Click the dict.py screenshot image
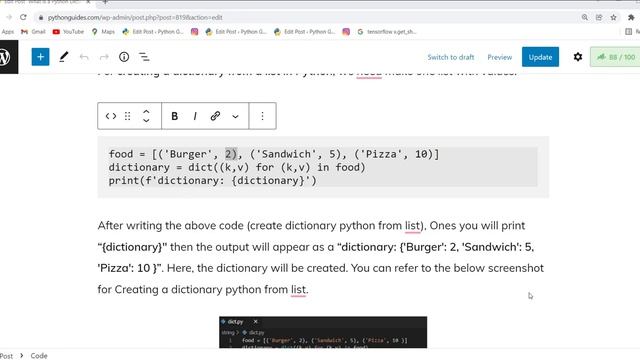 click(323, 332)
